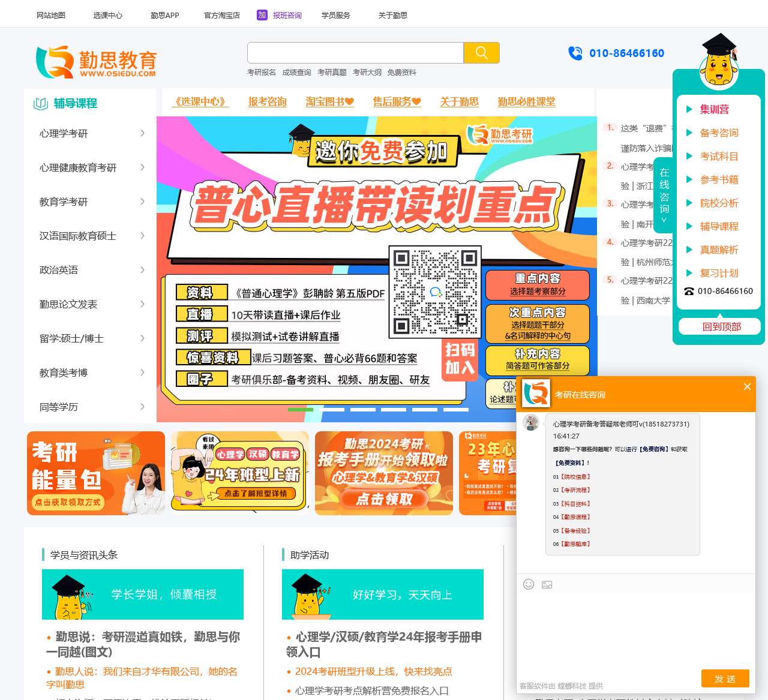Image resolution: width=768 pixels, height=700 pixels.
Task: Click the blue phone icon in the header
Action: pyautogui.click(x=575, y=53)
